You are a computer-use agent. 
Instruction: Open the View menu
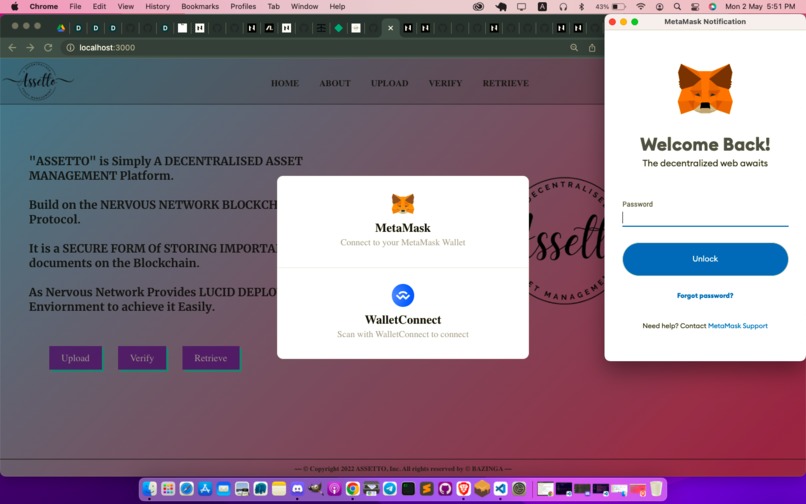(x=125, y=6)
